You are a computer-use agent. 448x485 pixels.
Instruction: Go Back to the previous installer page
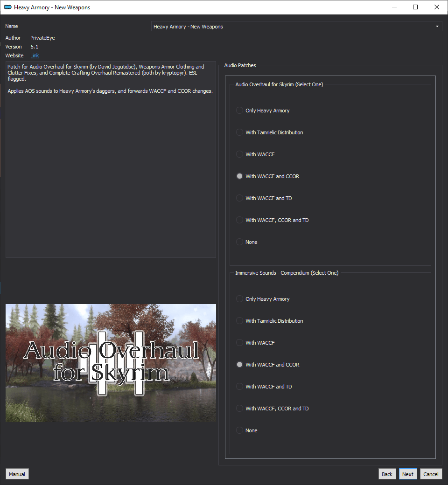(x=387, y=474)
